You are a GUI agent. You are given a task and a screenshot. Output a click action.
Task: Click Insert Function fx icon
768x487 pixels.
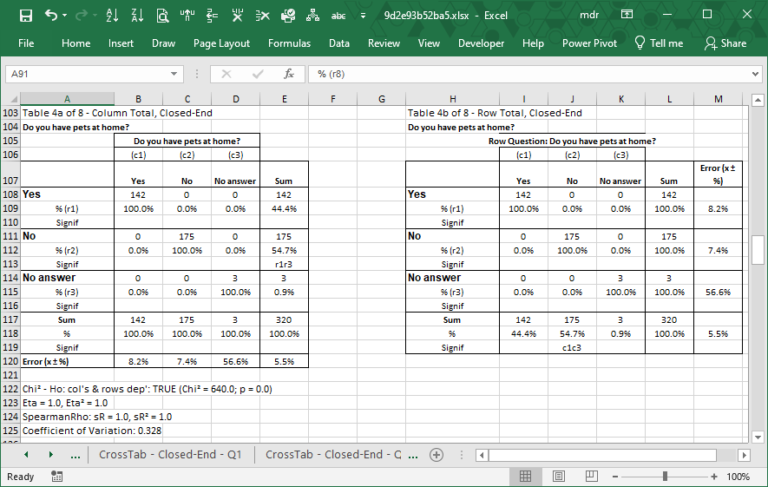coord(288,74)
